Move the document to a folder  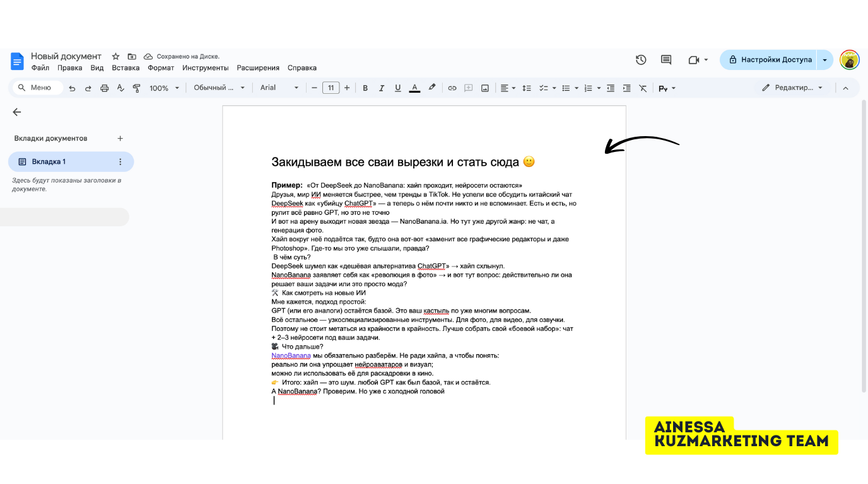[132, 57]
